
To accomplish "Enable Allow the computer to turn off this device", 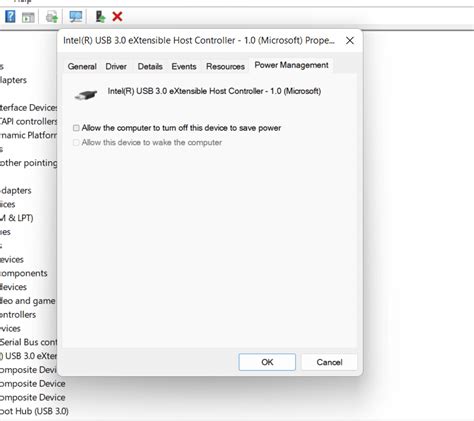I will tap(76, 128).
